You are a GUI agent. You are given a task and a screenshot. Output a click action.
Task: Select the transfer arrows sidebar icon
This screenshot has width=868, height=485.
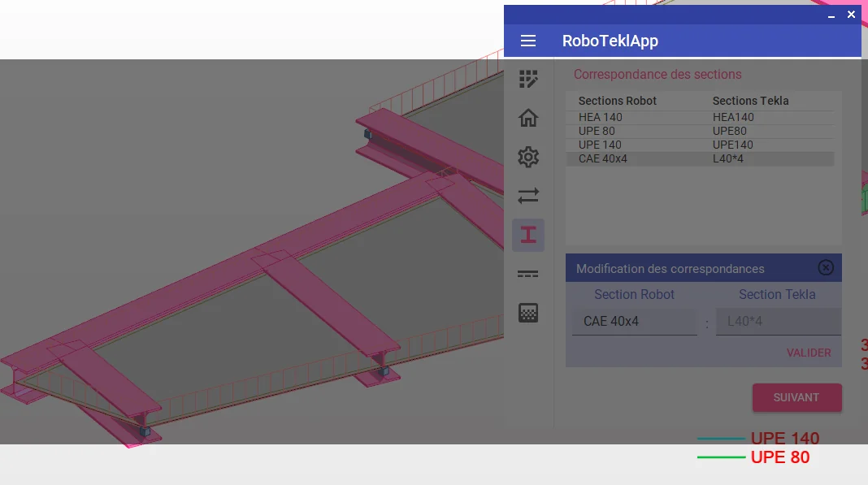(x=528, y=196)
